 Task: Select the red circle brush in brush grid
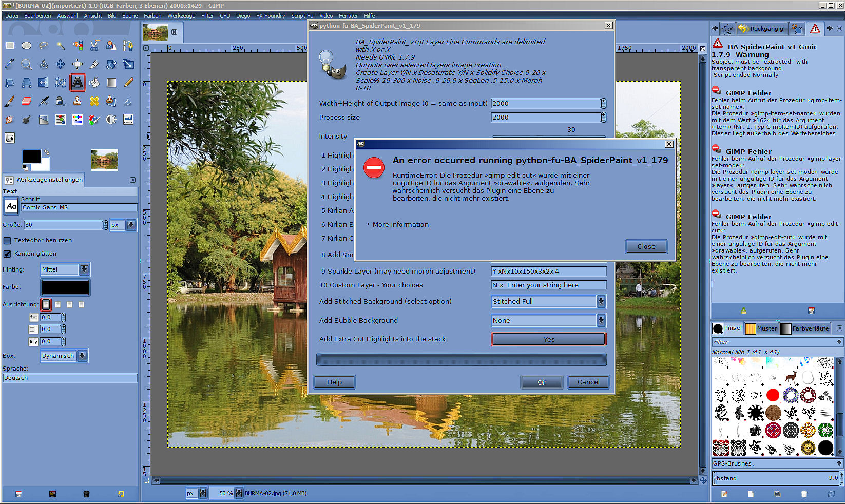click(773, 395)
